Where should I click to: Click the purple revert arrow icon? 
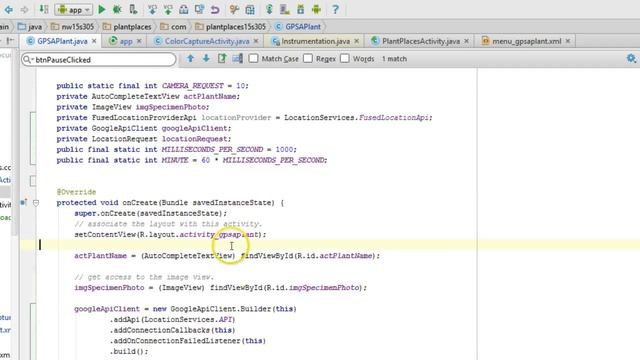[x=215, y=9]
